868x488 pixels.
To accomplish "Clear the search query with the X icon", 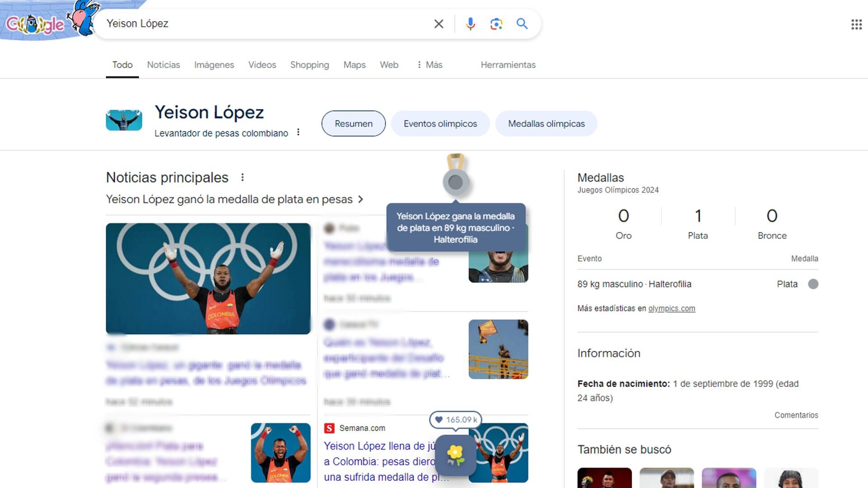I will tap(438, 23).
